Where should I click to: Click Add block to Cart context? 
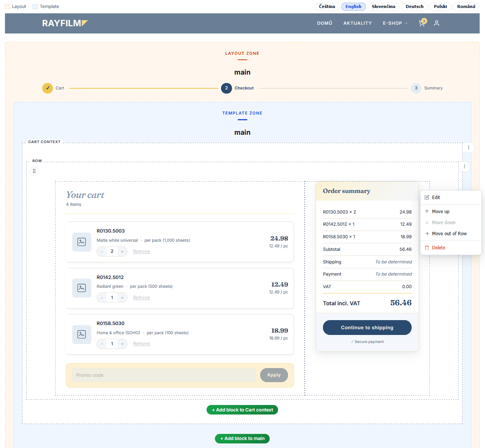(242, 410)
